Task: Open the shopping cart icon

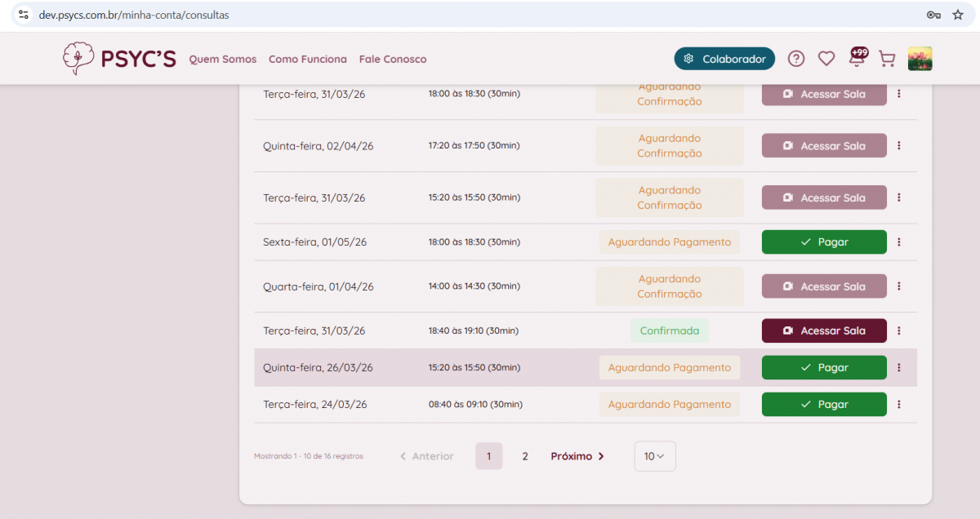Action: (x=887, y=59)
